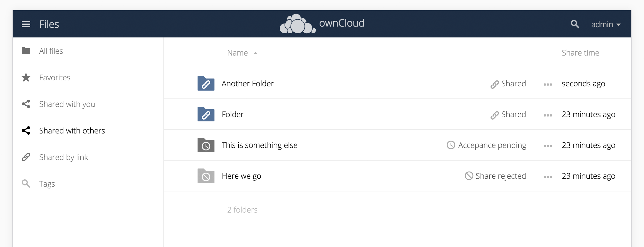Screen dimensions: 644x247
Task: Sort the list by Name column
Action: (x=237, y=53)
